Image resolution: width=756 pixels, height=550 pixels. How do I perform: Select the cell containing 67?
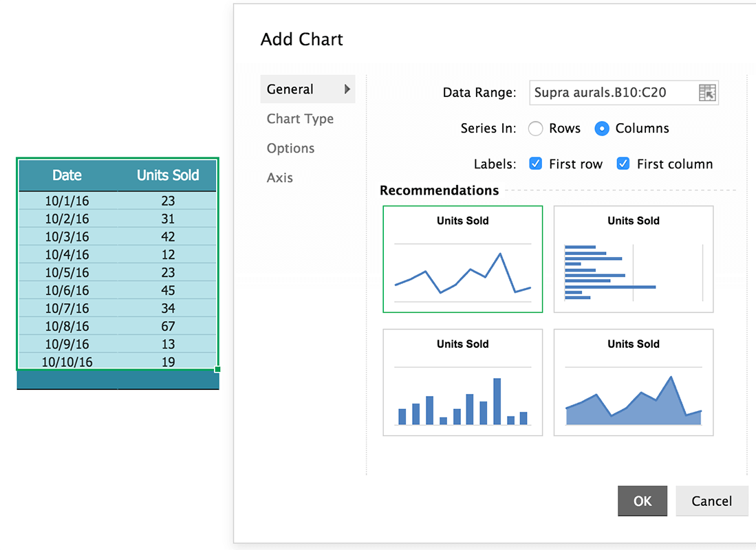168,327
